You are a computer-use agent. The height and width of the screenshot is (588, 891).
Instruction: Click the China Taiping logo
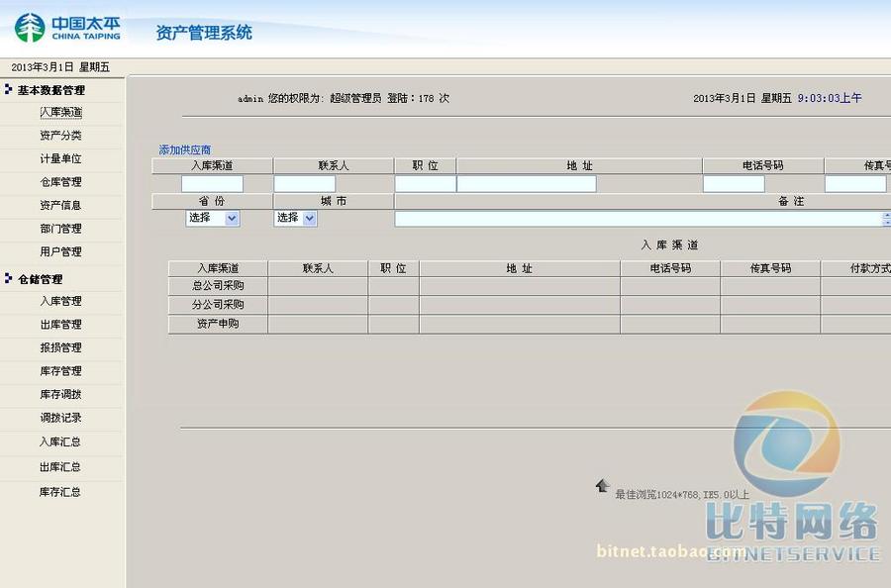[67, 28]
